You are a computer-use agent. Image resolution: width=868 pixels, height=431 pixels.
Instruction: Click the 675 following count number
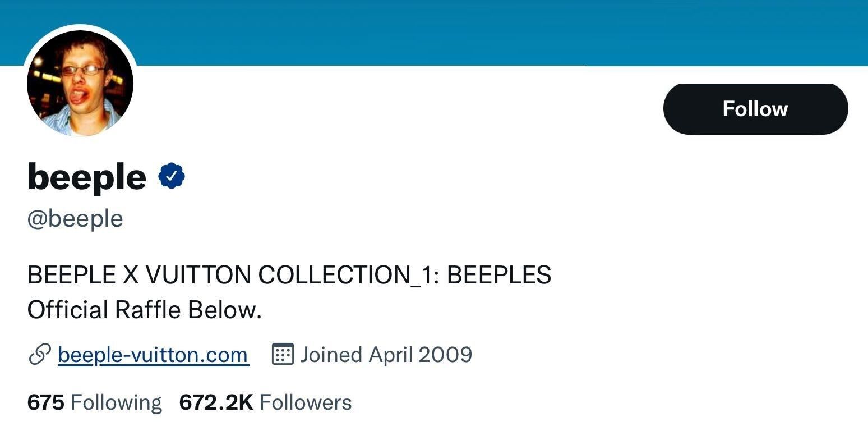point(45,402)
